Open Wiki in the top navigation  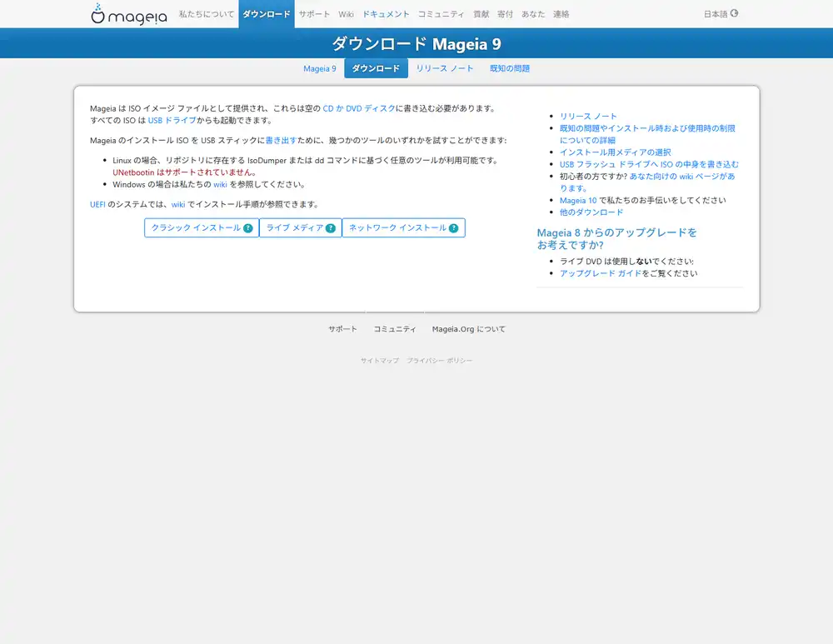coord(346,14)
